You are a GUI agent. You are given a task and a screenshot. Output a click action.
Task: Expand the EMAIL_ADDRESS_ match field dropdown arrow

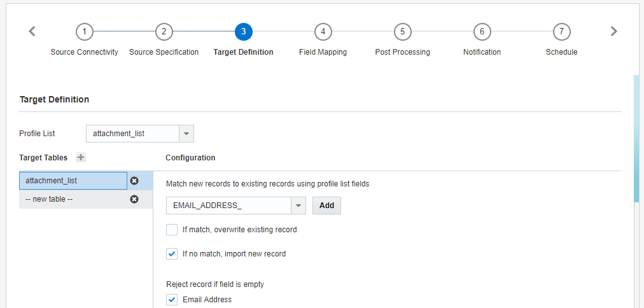[298, 206]
